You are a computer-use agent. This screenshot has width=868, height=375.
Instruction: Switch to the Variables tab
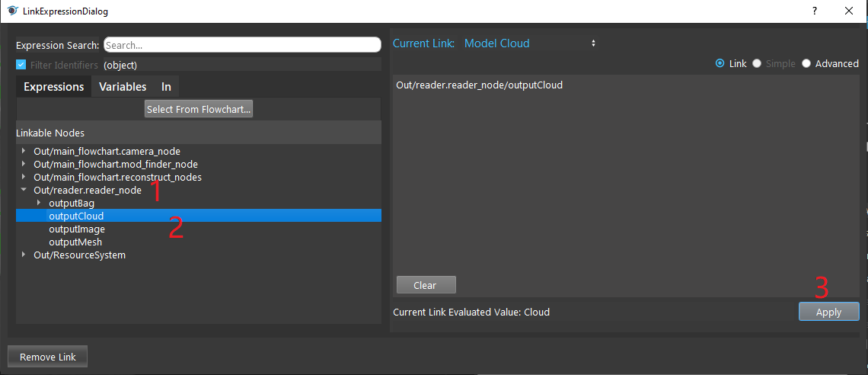pos(123,86)
